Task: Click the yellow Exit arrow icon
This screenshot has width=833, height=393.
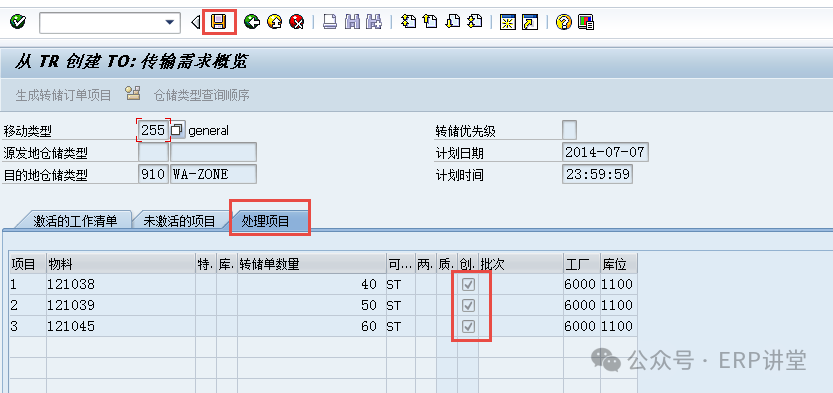Action: coord(274,22)
